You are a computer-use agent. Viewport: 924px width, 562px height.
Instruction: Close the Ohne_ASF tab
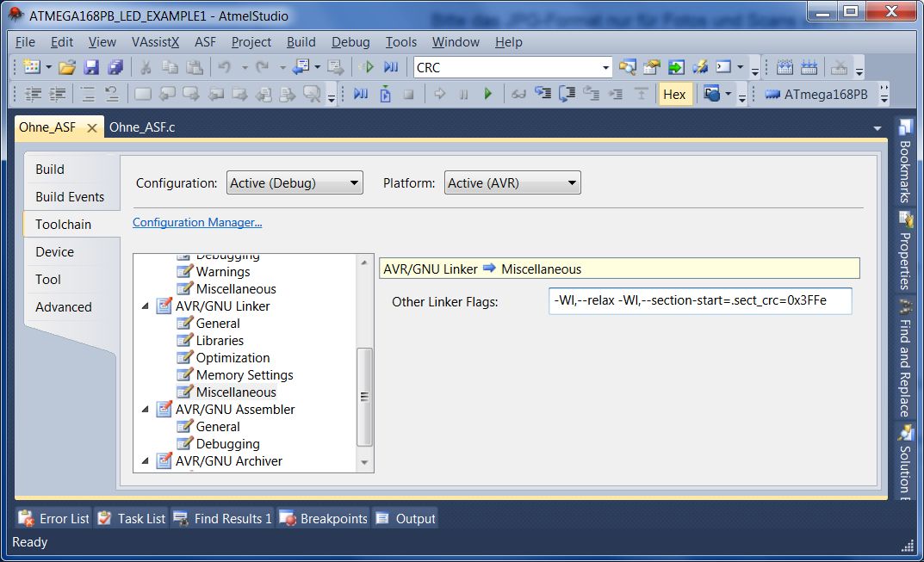[x=92, y=128]
